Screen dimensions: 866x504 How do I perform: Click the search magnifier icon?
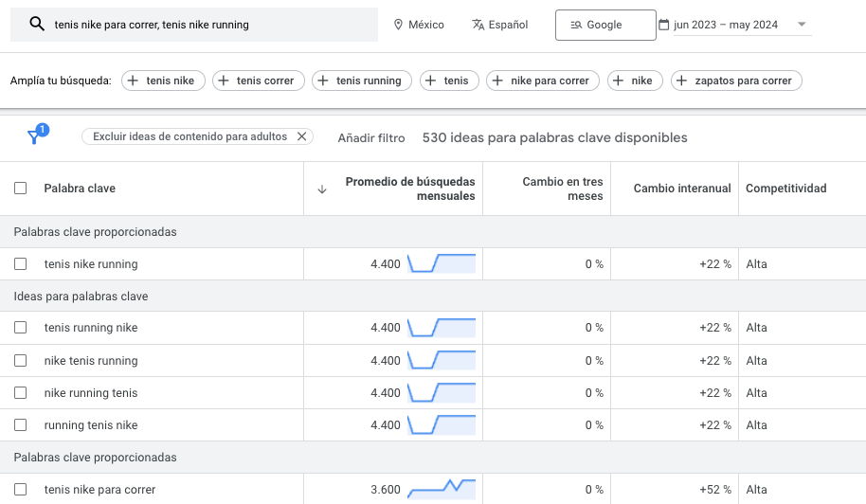click(37, 24)
